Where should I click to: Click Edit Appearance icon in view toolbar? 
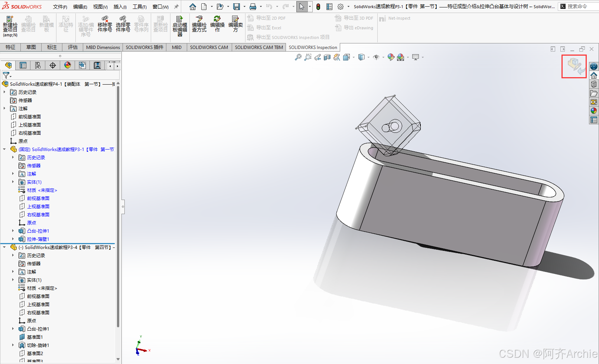(x=391, y=57)
